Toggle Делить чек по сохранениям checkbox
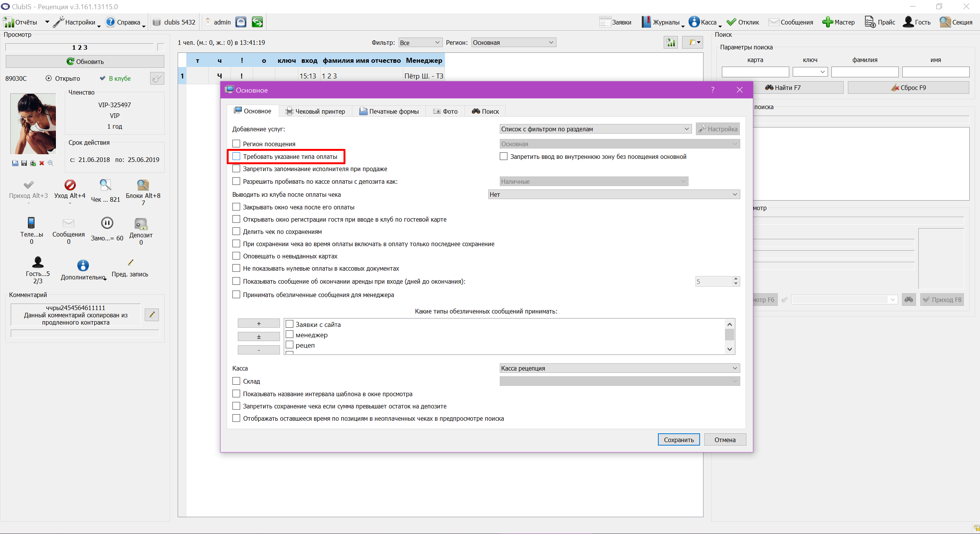The width and height of the screenshot is (980, 534). pos(236,231)
